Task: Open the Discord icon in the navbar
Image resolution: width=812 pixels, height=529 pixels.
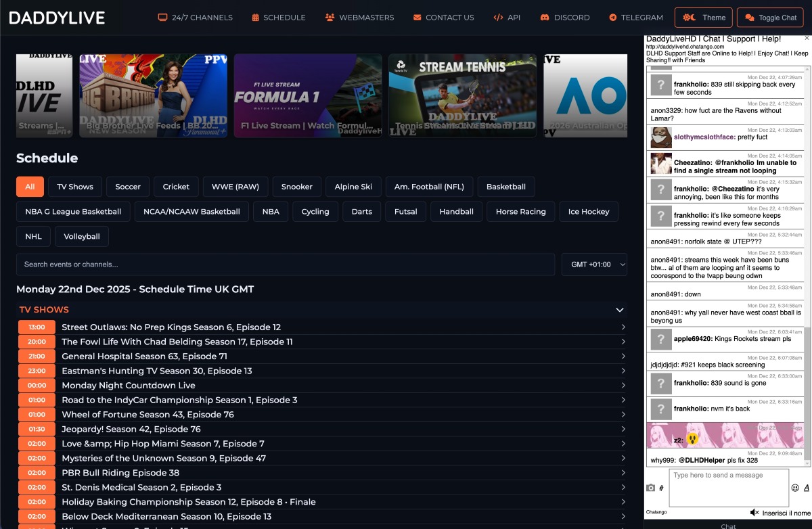Action: pyautogui.click(x=545, y=17)
